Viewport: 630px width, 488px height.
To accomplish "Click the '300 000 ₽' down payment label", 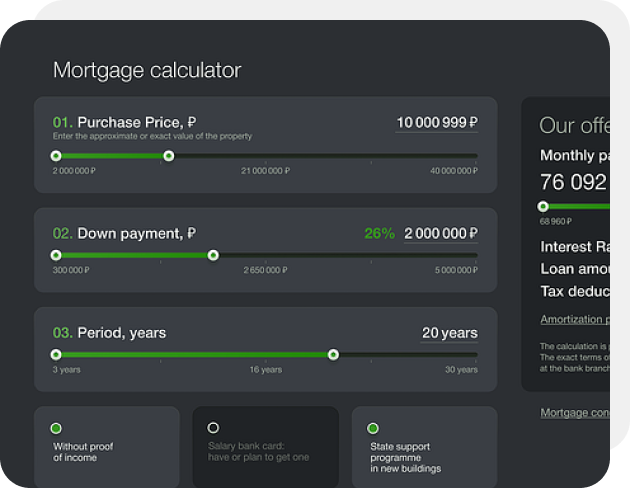I will tap(71, 270).
